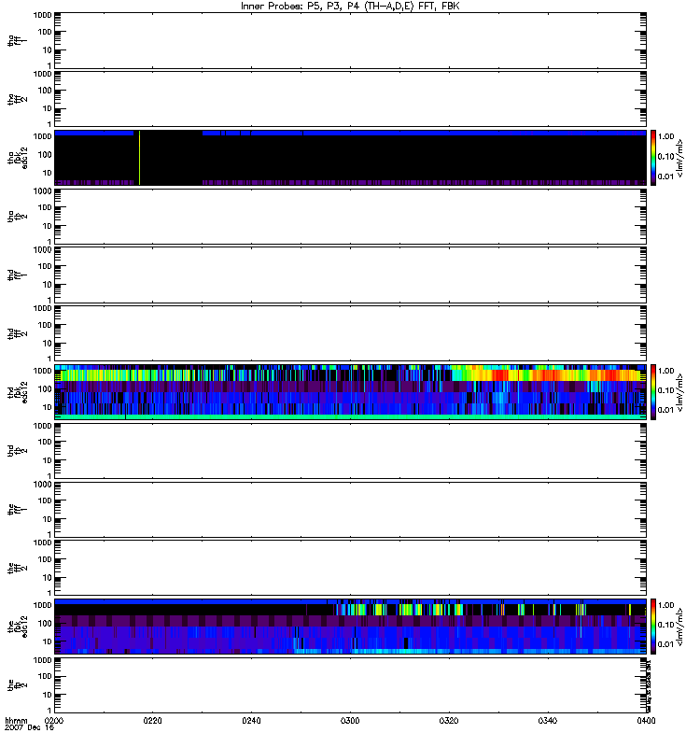Click the "tha fff 2" panel axis label

click(17, 99)
